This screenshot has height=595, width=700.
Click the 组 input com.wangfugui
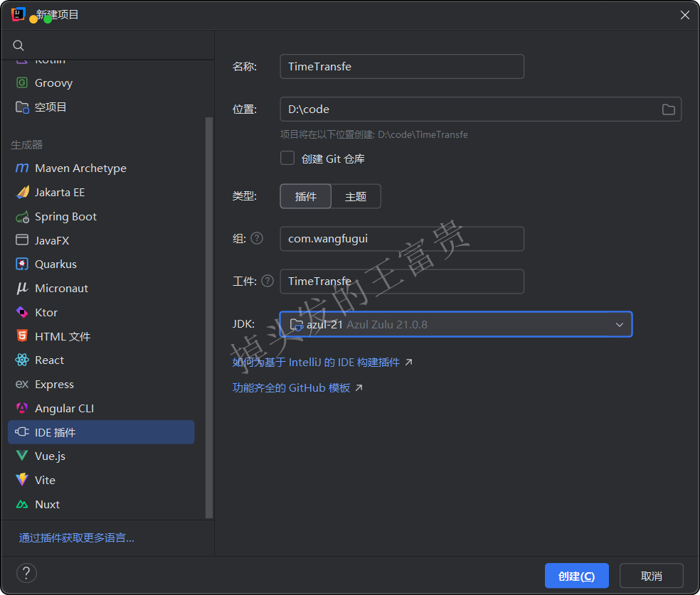click(x=402, y=239)
